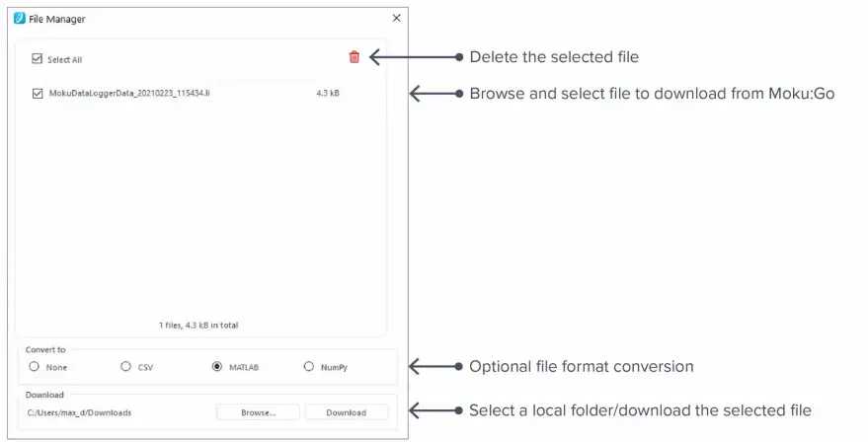This screenshot has width=868, height=442.
Task: Click the Select All label text
Action: (x=65, y=60)
